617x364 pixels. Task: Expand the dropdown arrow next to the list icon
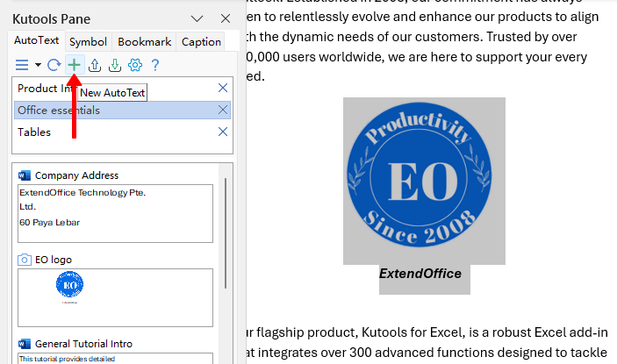click(x=38, y=65)
